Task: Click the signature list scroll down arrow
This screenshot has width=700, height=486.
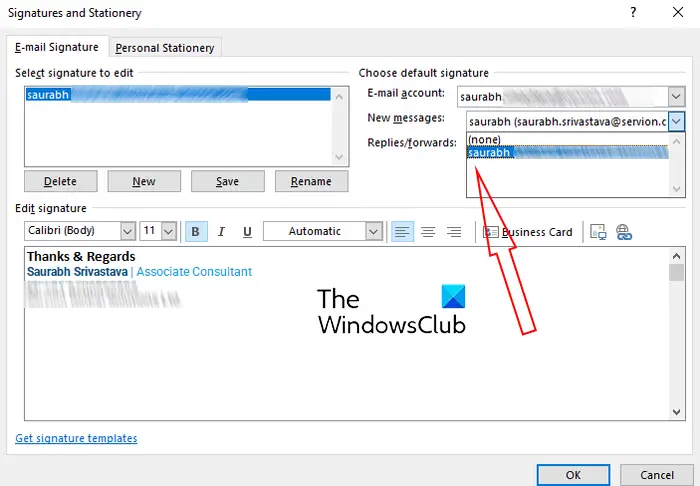Action: pos(339,157)
